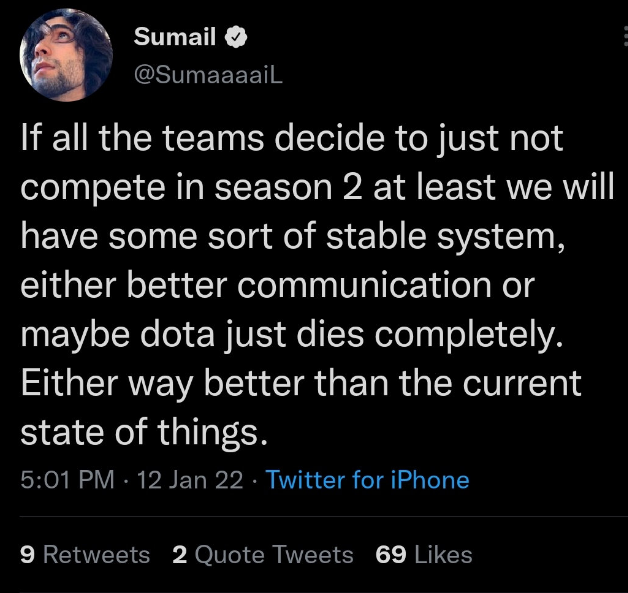This screenshot has width=628, height=593.
Task: Click the date 12 Jan 22
Action: click(x=190, y=480)
